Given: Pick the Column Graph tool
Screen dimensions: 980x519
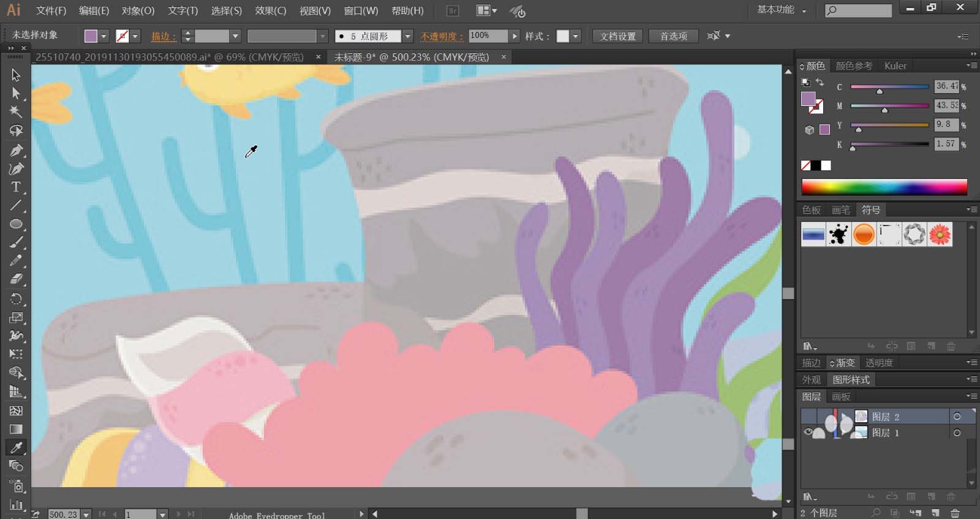Looking at the screenshot, I should 16,505.
